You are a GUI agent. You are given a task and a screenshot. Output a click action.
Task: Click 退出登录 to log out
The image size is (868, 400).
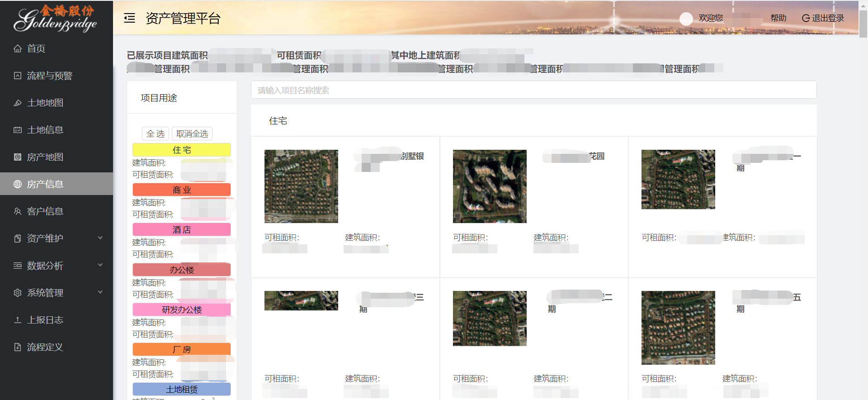click(823, 18)
